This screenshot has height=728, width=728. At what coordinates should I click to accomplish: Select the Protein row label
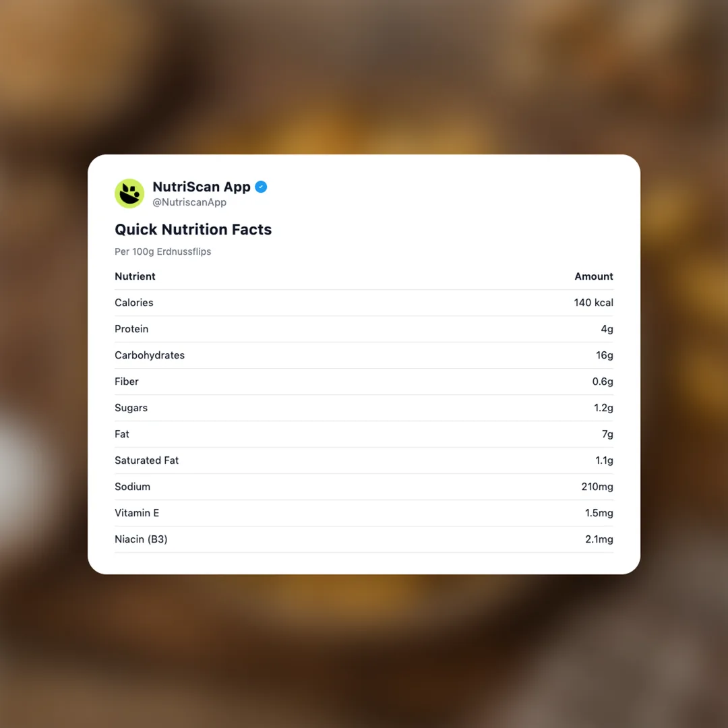[131, 329]
